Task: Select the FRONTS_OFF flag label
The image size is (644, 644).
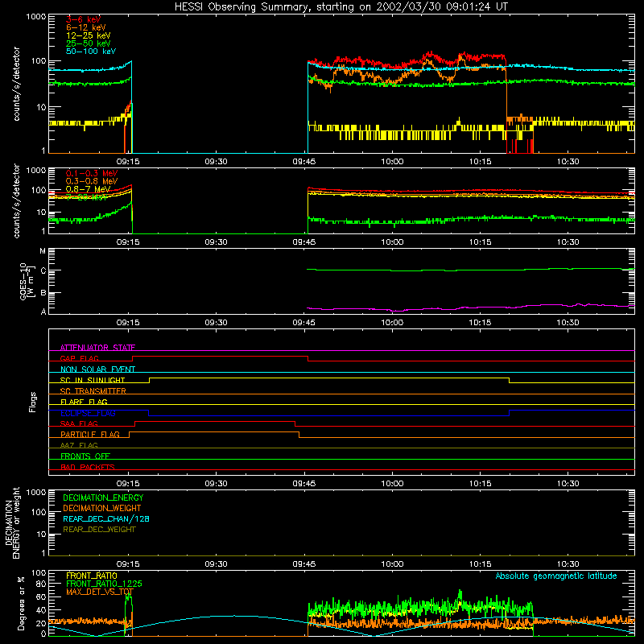Action: 85,456
